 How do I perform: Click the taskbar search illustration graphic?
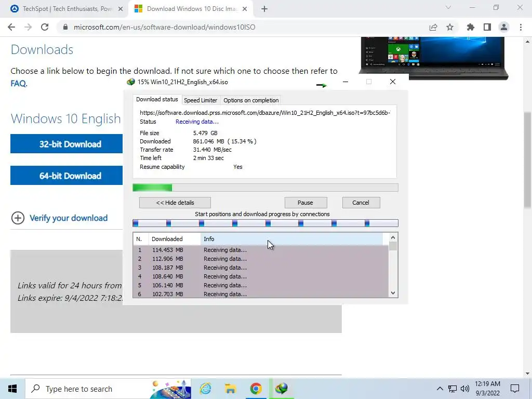point(170,389)
